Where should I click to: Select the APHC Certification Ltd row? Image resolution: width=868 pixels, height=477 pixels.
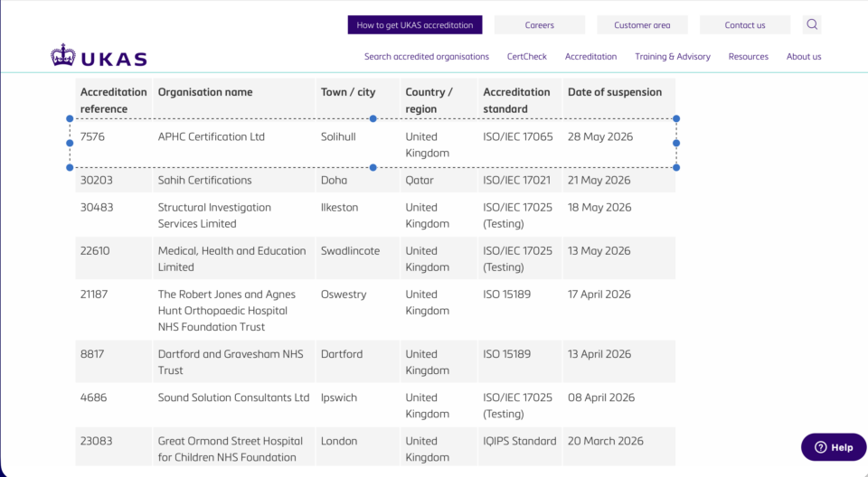pyautogui.click(x=375, y=144)
